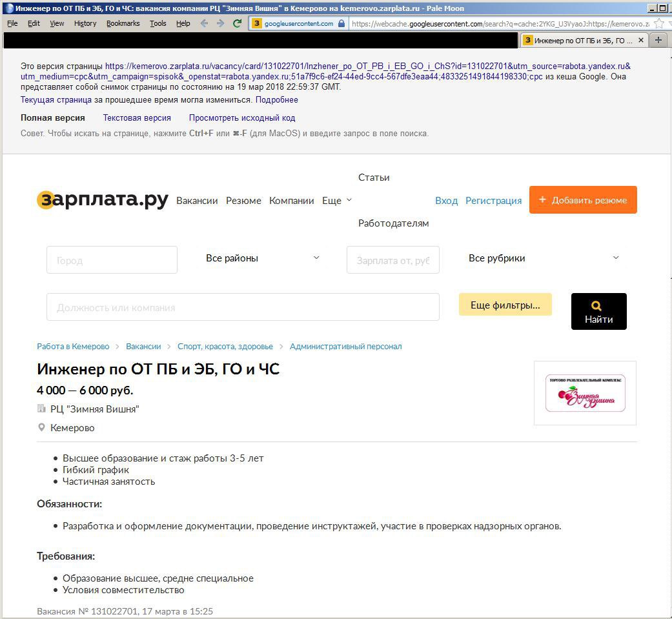The height and width of the screenshot is (619, 672).
Task: Open the Административный персонал breadcrumb
Action: click(x=345, y=347)
